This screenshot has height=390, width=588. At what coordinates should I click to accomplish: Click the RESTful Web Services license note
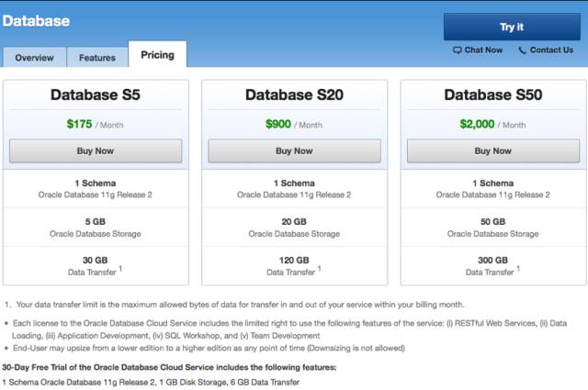289,329
